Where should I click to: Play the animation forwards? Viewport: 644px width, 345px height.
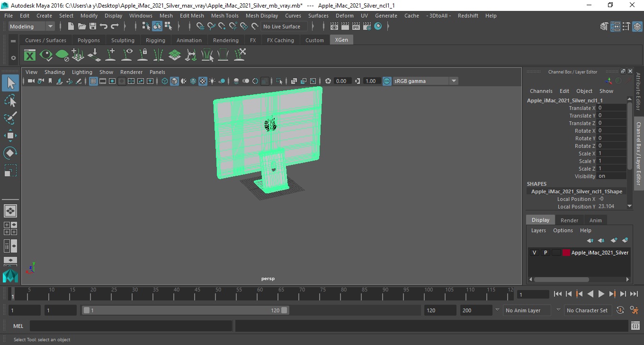pos(601,294)
